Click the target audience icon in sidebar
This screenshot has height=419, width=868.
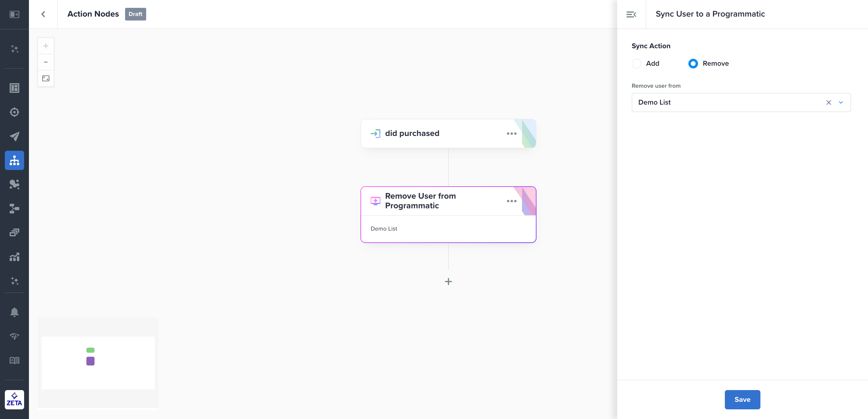pyautogui.click(x=14, y=112)
